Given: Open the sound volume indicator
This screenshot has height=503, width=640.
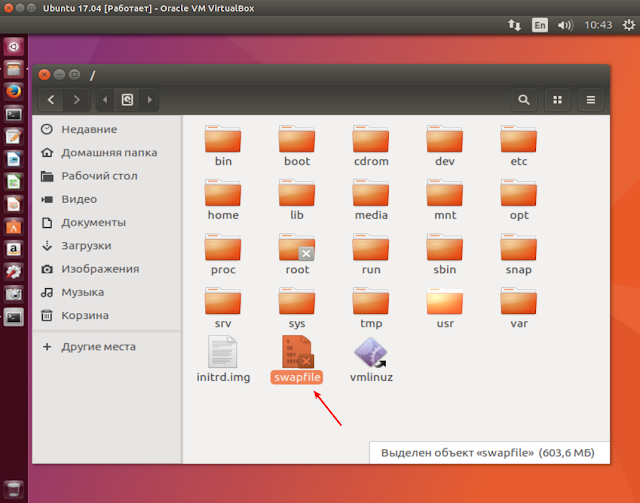Looking at the screenshot, I should pos(565,25).
